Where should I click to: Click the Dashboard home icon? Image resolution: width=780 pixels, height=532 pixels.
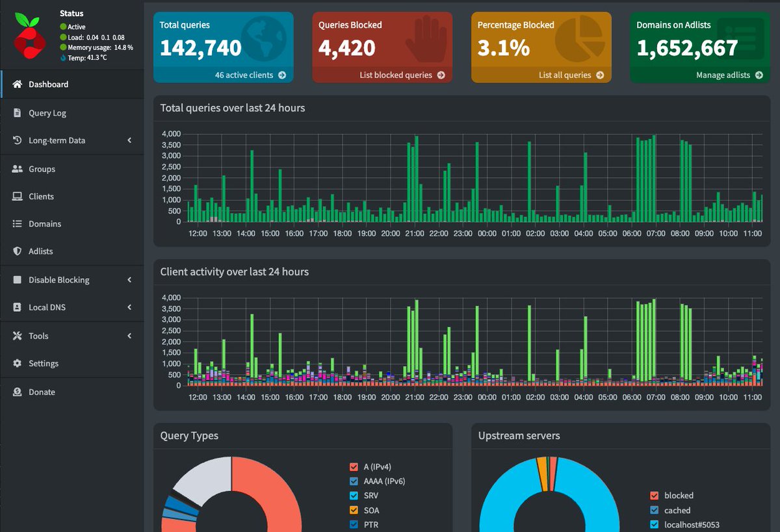point(18,84)
